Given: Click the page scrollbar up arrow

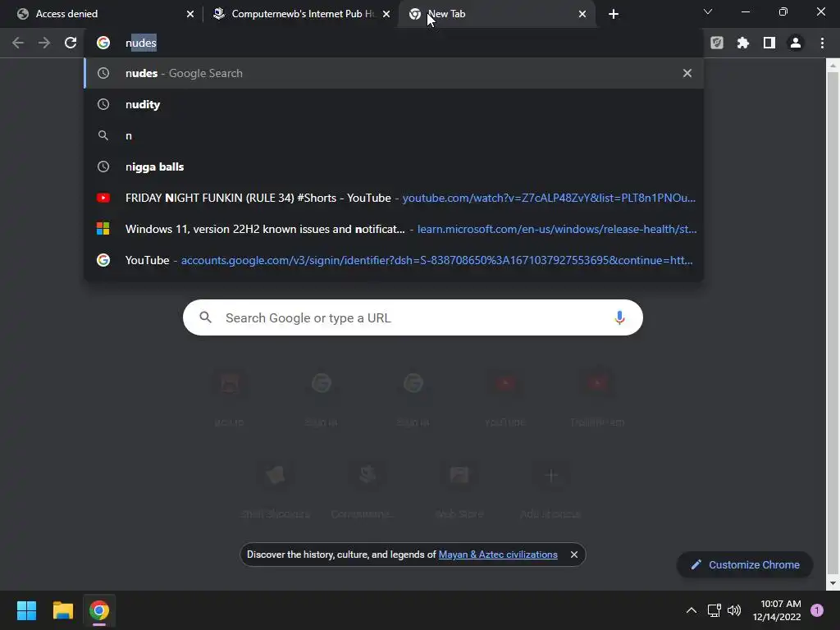Looking at the screenshot, I should coord(833,66).
